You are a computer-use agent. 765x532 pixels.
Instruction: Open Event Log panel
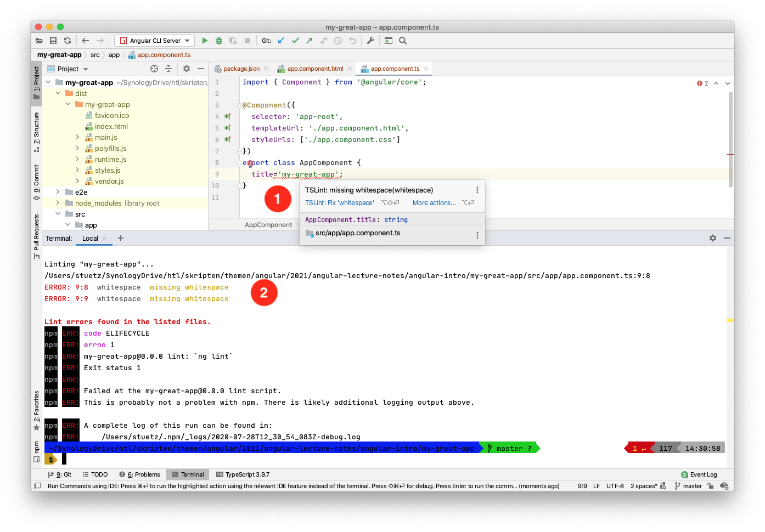[699, 474]
